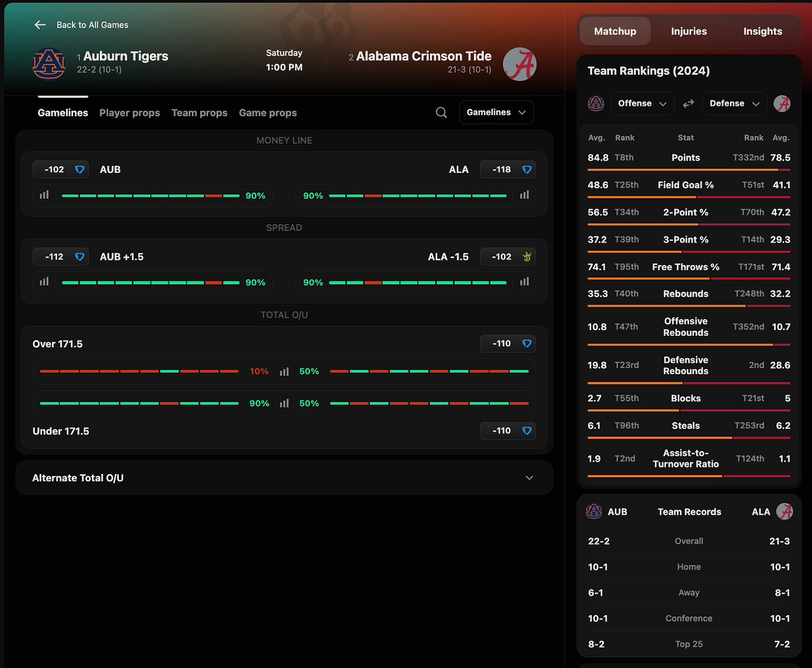
Task: Click the bar chart icon in ALA -1.5 spread row
Action: pos(524,282)
